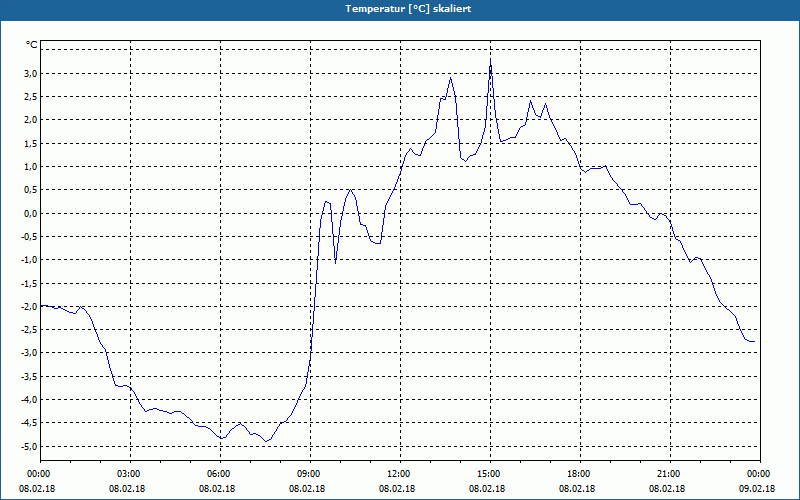This screenshot has width=800, height=500.
Task: Click the 1,5 y-axis value
Action: click(x=31, y=143)
